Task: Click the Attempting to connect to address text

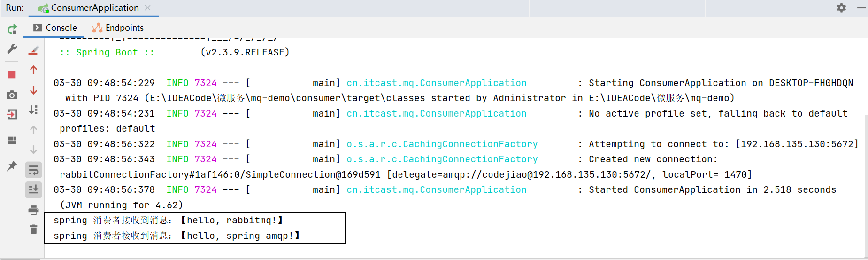Action: (x=724, y=144)
